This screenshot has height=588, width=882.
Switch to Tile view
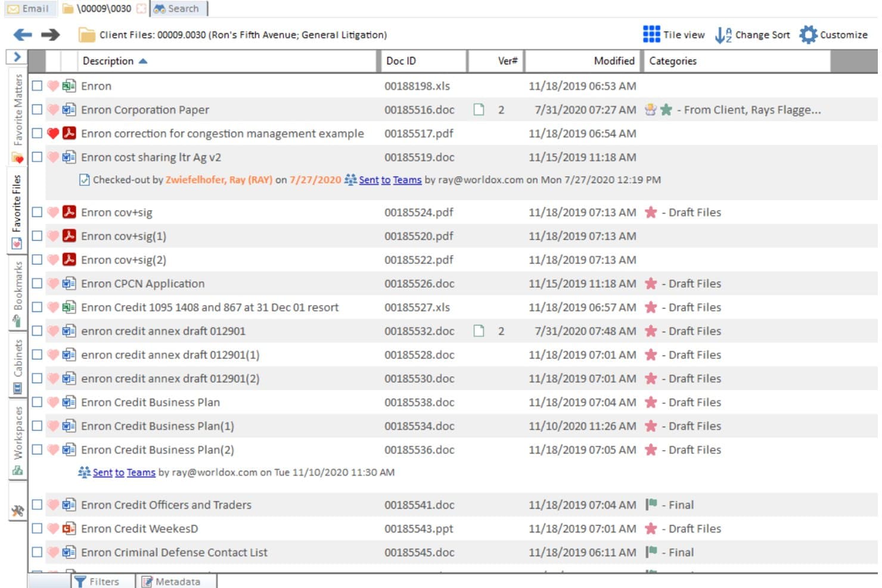(673, 35)
